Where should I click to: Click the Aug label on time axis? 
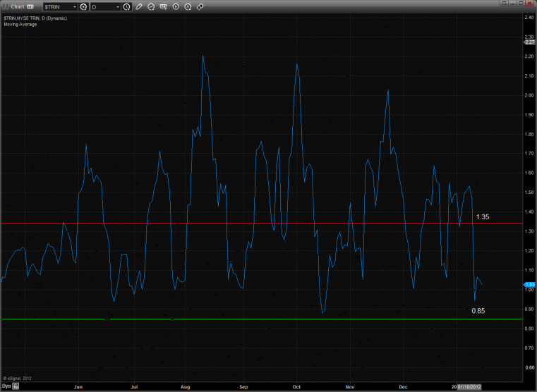[185, 387]
